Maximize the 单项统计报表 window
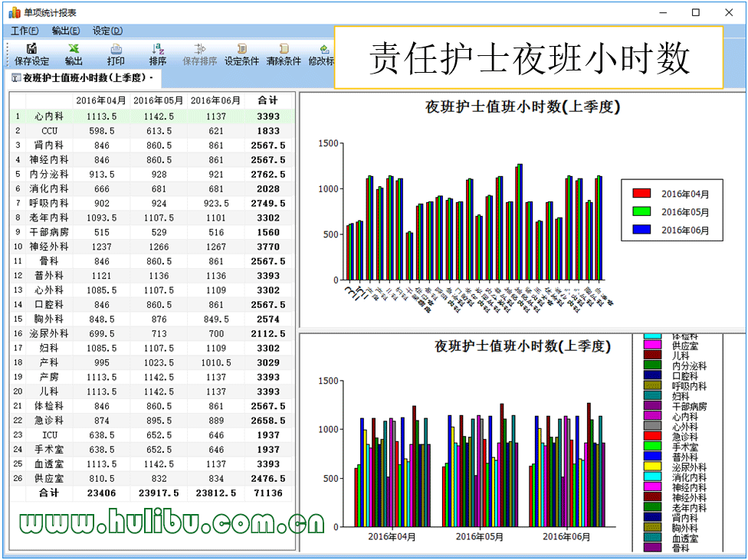748x560 pixels. [696, 12]
